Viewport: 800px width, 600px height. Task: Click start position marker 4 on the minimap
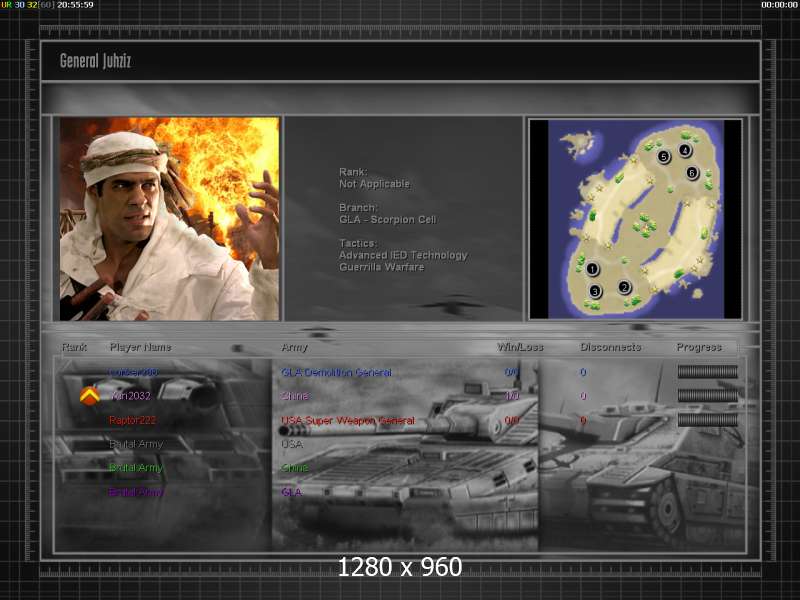[685, 150]
